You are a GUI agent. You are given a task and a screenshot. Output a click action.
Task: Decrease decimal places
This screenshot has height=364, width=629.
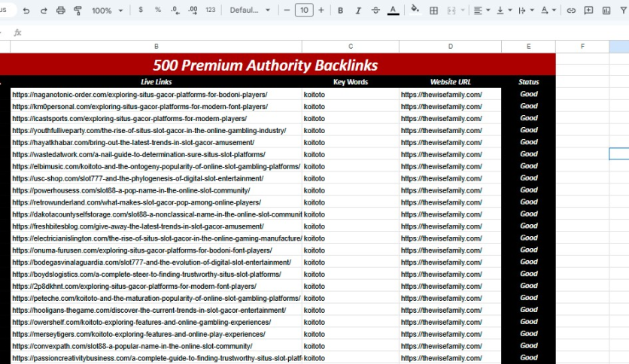point(175,11)
